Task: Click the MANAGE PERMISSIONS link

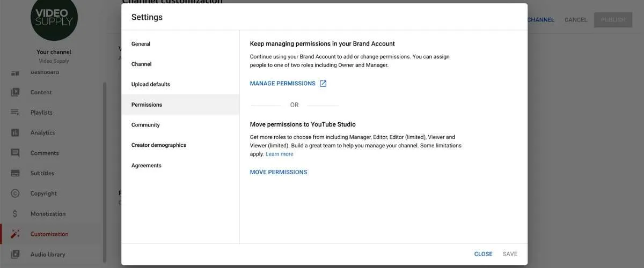Action: pyautogui.click(x=283, y=84)
